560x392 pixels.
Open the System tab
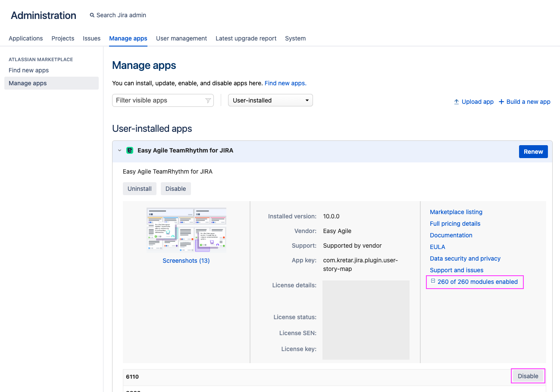(x=295, y=38)
